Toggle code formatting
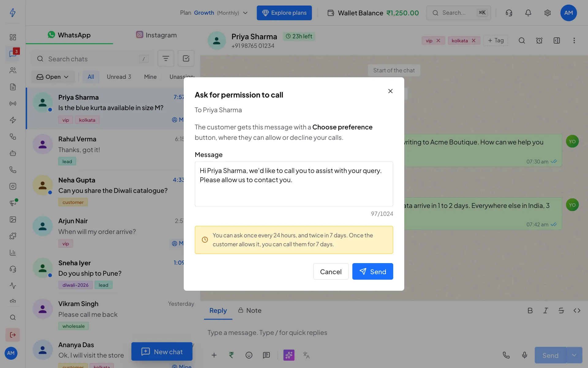Viewport: 588px width, 368px height. pos(577,311)
